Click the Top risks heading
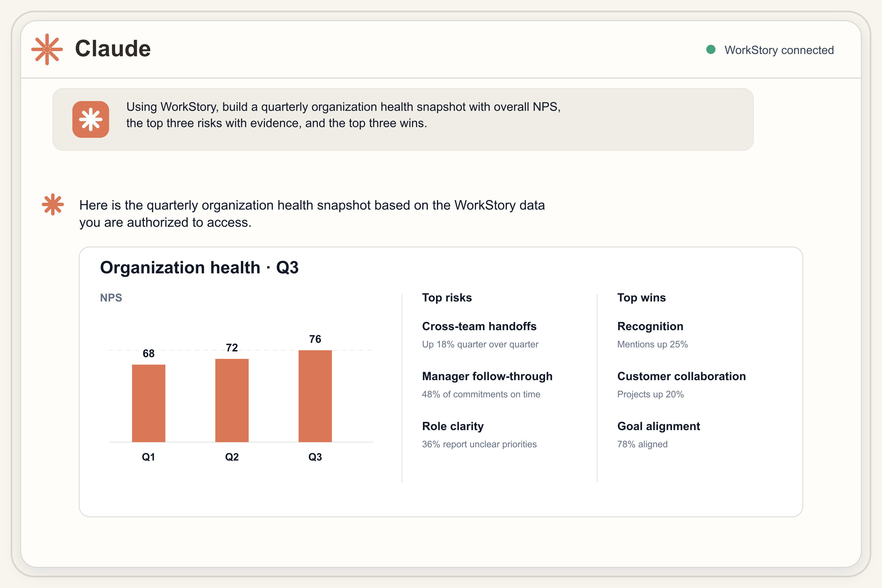Screen dimensions: 882x588 point(447,298)
